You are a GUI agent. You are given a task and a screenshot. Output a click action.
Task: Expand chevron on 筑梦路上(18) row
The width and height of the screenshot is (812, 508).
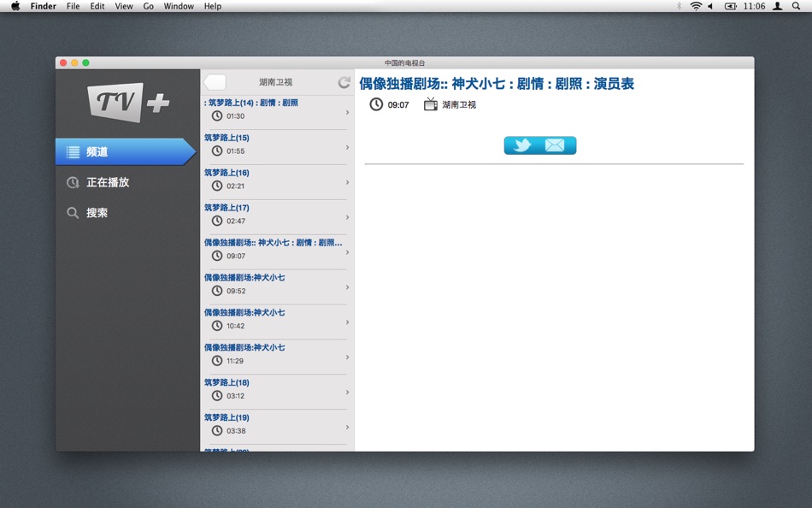(348, 393)
